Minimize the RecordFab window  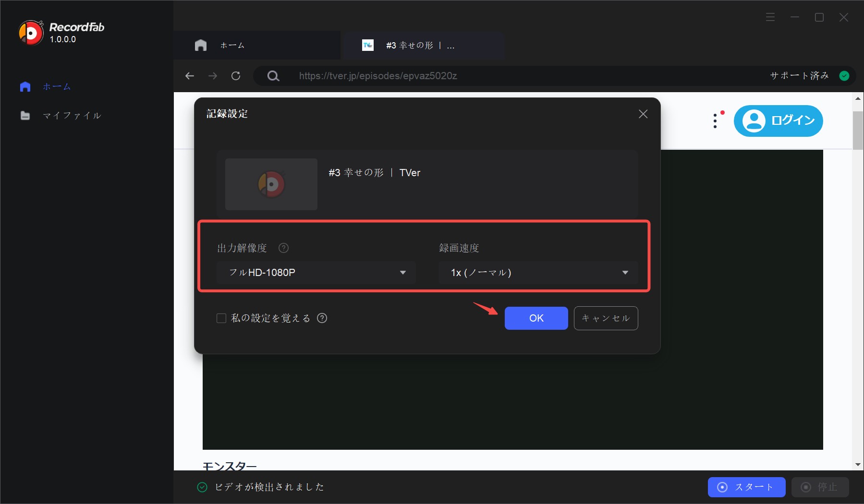click(x=795, y=17)
